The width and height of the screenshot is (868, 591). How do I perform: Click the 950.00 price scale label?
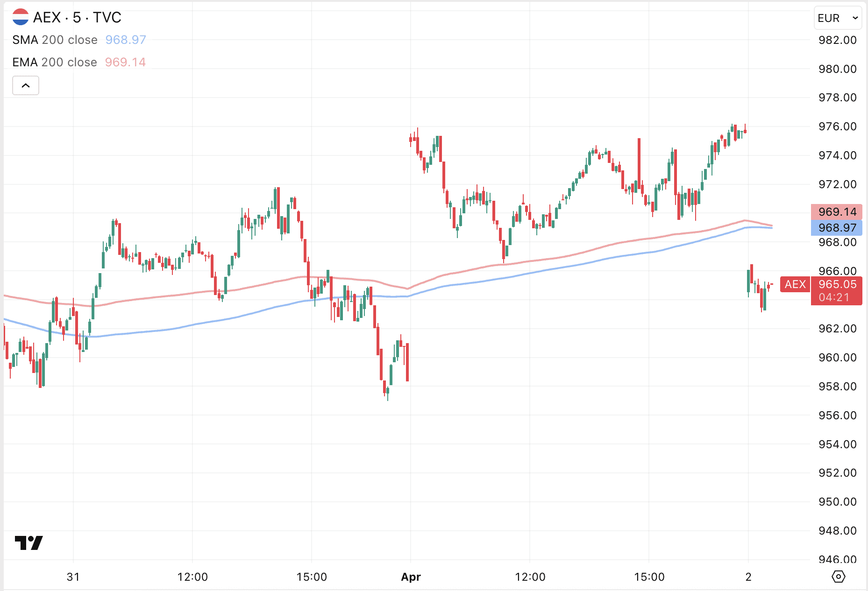tap(837, 502)
